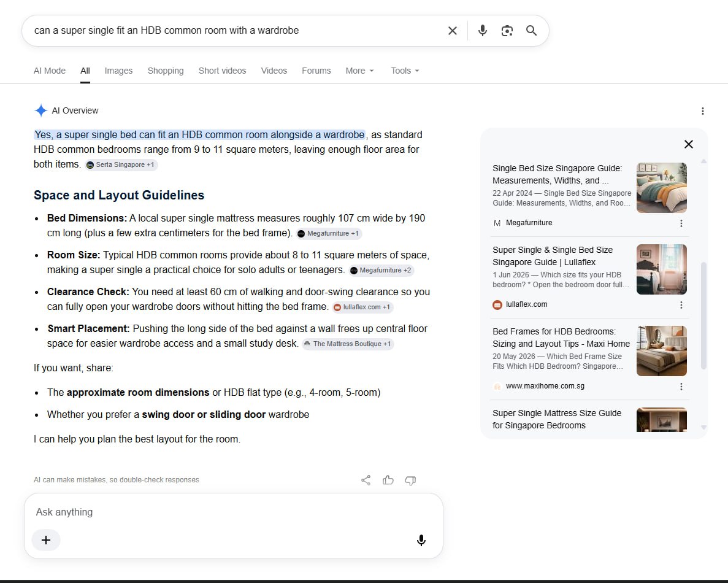Open options menu for maxihome.com.sg source card
This screenshot has width=728, height=583.
point(681,387)
